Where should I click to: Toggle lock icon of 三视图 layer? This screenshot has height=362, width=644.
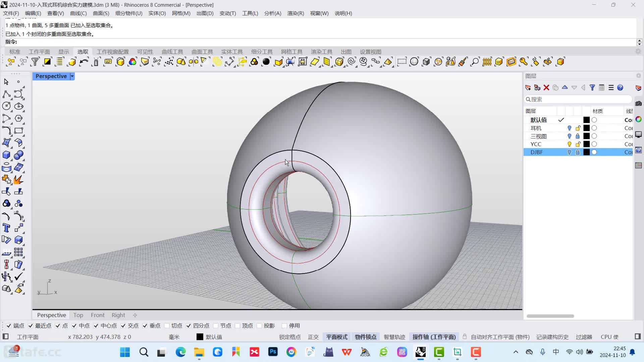pyautogui.click(x=578, y=136)
